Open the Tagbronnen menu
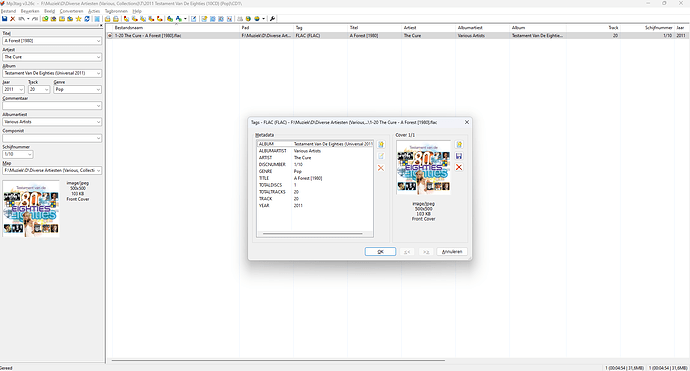The height and width of the screenshot is (371, 690). [x=116, y=11]
